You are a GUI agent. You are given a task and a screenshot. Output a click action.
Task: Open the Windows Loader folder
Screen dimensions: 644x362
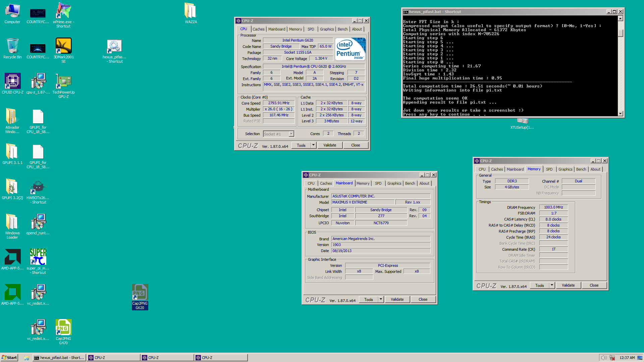pos(12,226)
